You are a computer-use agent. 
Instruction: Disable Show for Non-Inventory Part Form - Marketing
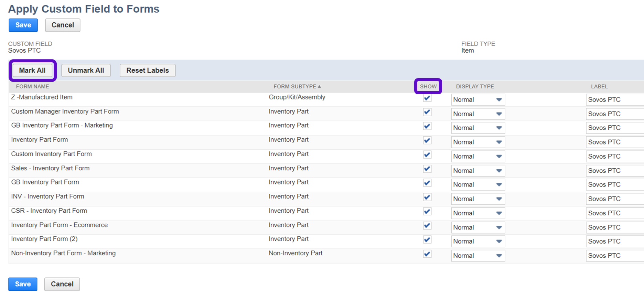coord(427,254)
